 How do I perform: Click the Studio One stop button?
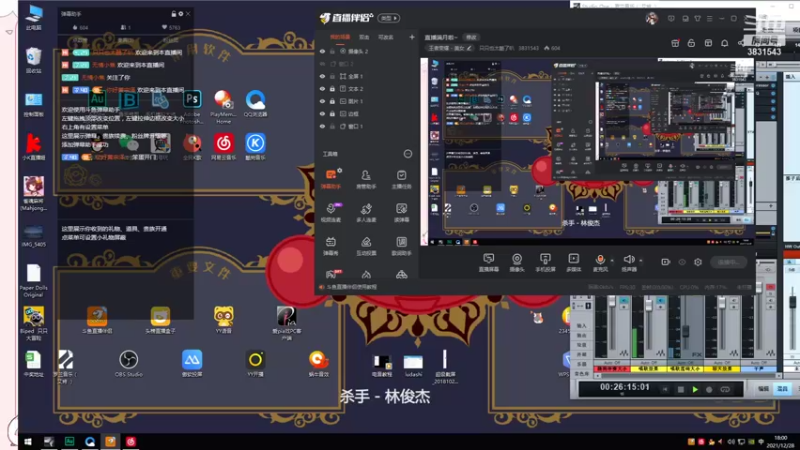pyautogui.click(x=681, y=389)
